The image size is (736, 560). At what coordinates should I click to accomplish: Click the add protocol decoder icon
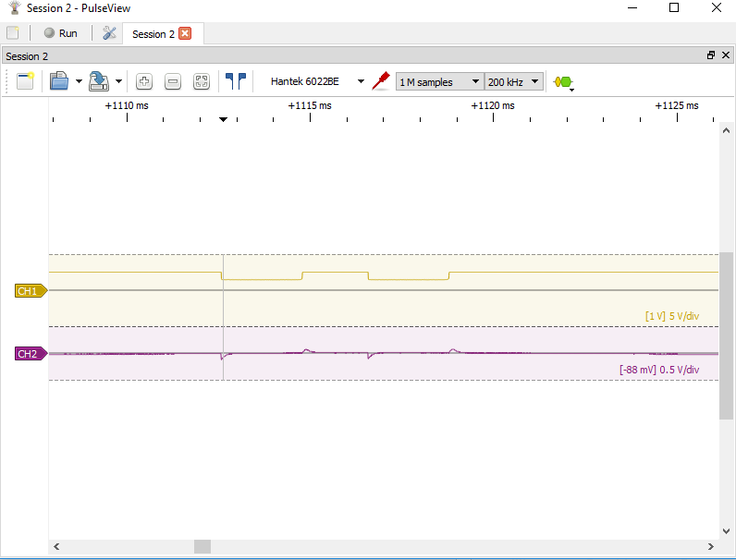pos(563,82)
